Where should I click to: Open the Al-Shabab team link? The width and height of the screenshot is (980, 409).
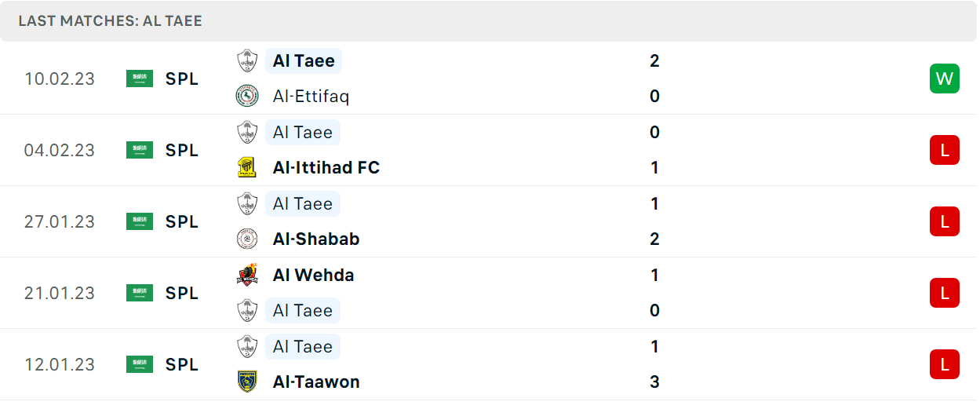point(316,239)
